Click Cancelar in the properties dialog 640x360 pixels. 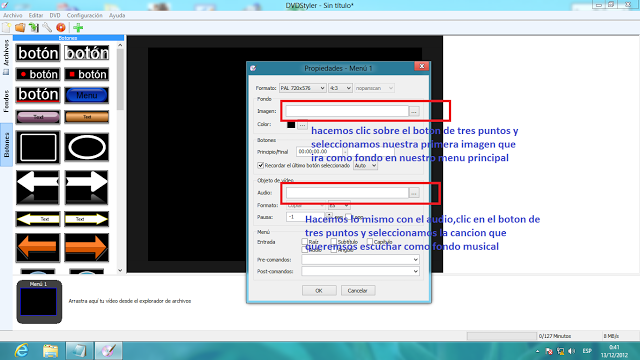[x=358, y=291]
